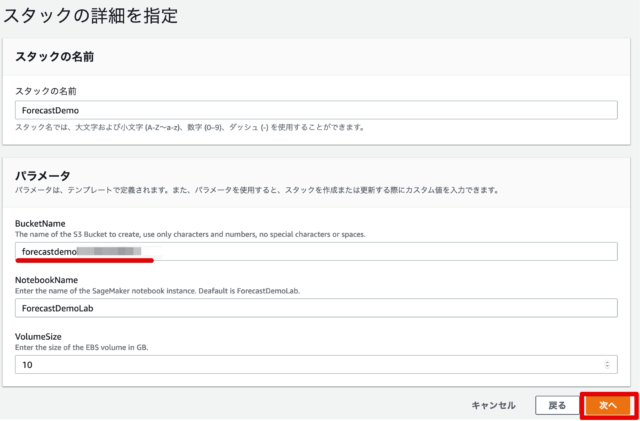640x421 pixels.
Task: Click the 戻る button
Action: pyautogui.click(x=557, y=405)
